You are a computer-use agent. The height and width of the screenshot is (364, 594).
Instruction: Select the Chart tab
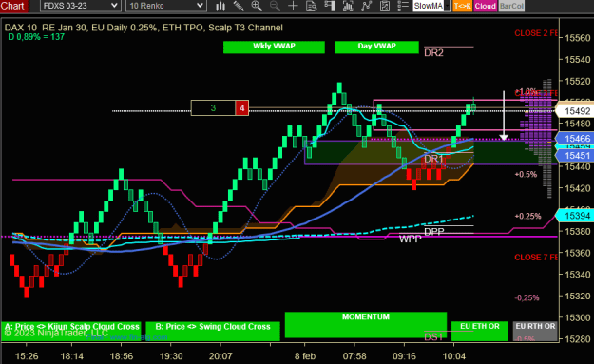point(13,6)
